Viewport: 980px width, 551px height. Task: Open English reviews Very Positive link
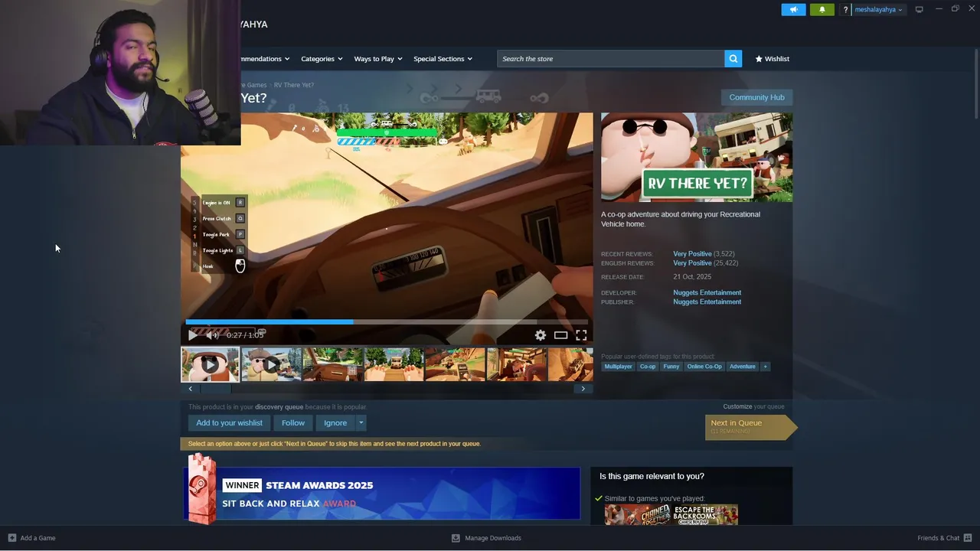(692, 263)
